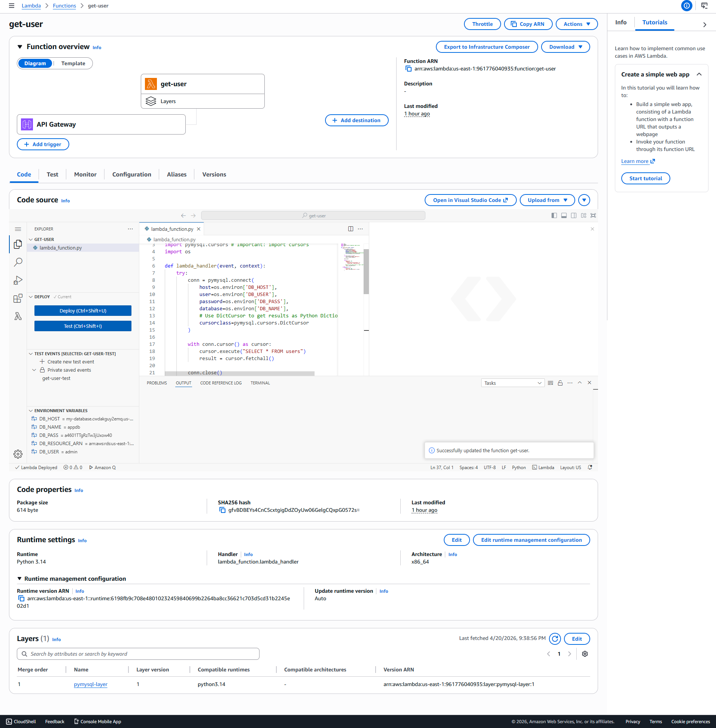Copy the SHA256 hash value
716x728 pixels.
tap(222, 510)
